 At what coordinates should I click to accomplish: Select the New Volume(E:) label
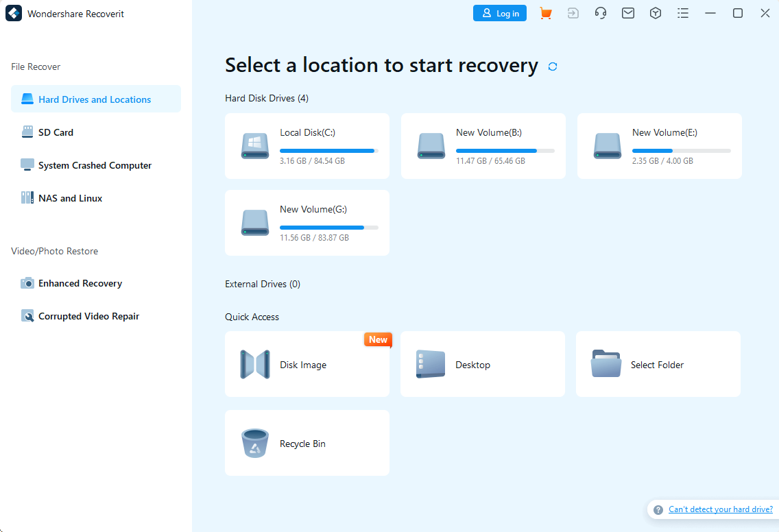[664, 132]
